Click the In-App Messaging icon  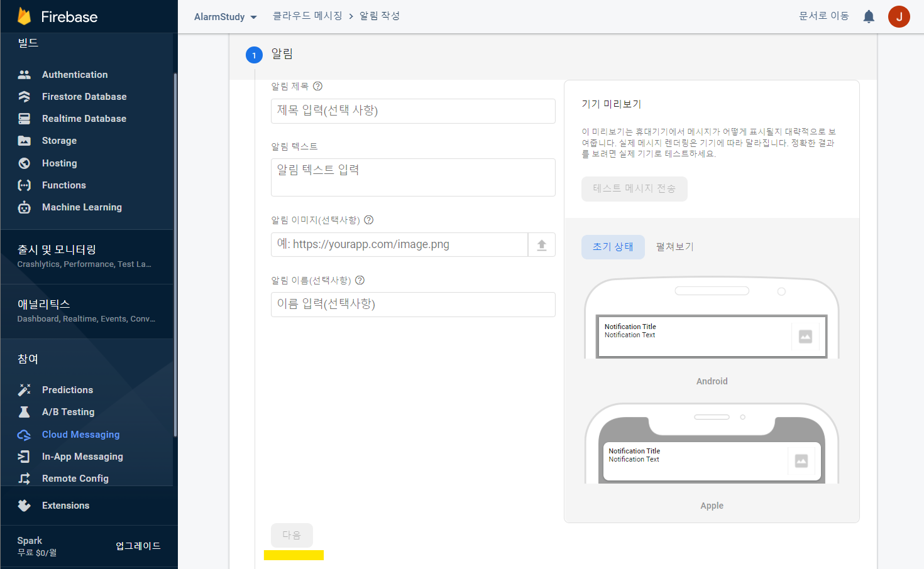[25, 457]
